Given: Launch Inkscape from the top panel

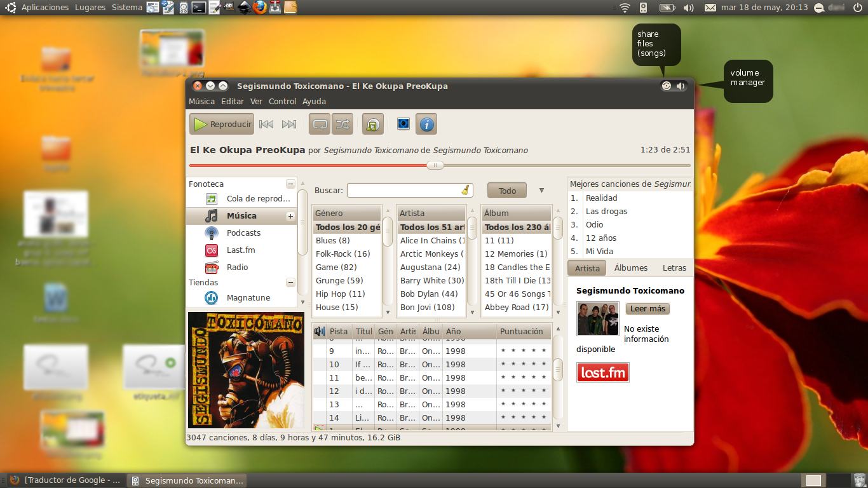Looking at the screenshot, I should (244, 8).
